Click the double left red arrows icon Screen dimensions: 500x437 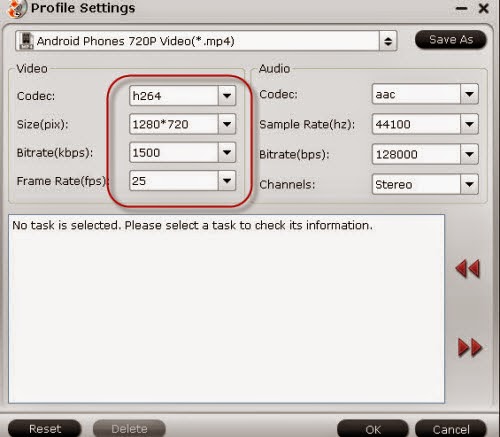[x=468, y=268]
